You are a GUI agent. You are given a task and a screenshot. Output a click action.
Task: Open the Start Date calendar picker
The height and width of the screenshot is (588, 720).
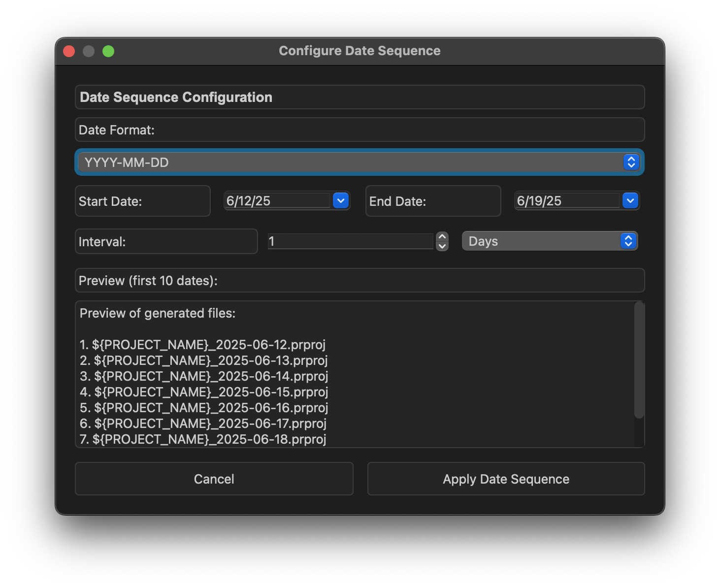340,200
